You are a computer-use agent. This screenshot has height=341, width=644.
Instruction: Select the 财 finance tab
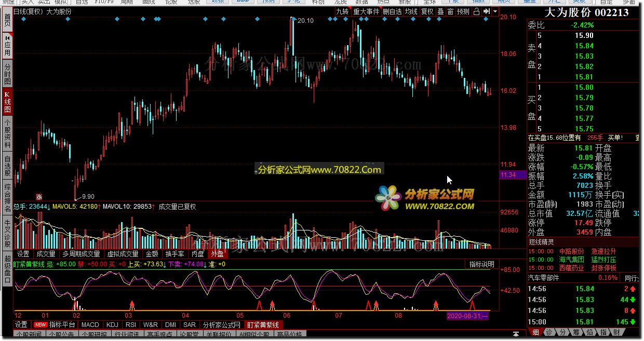(616, 332)
